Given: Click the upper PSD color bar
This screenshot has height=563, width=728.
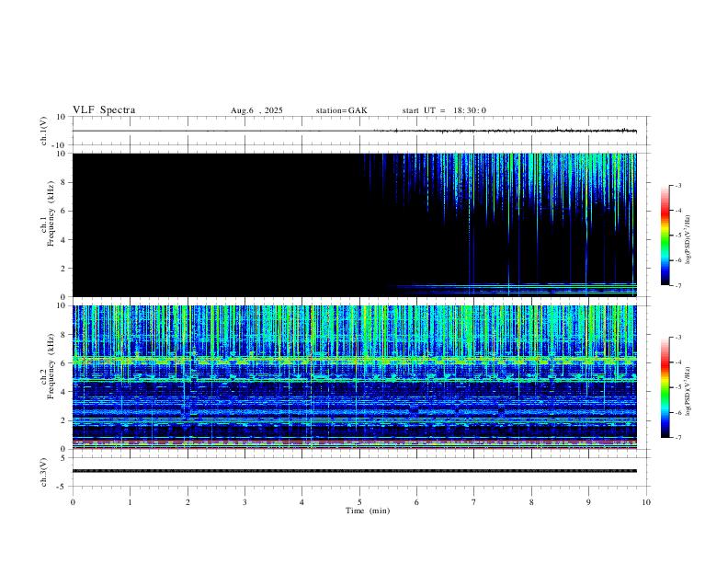Looking at the screenshot, I should (x=665, y=236).
